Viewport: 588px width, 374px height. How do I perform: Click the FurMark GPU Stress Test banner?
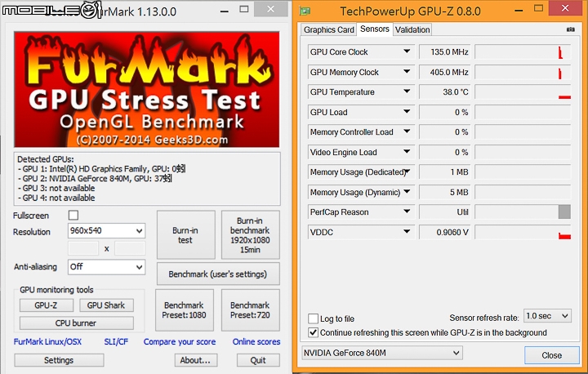[x=147, y=89]
